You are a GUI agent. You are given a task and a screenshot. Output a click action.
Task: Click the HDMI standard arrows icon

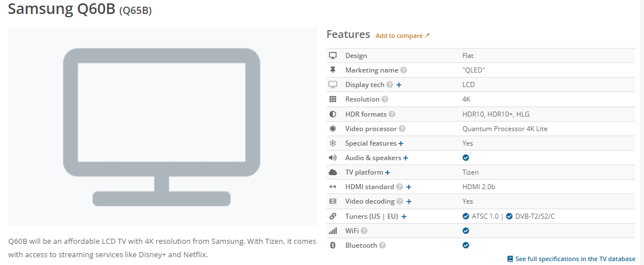click(x=333, y=187)
